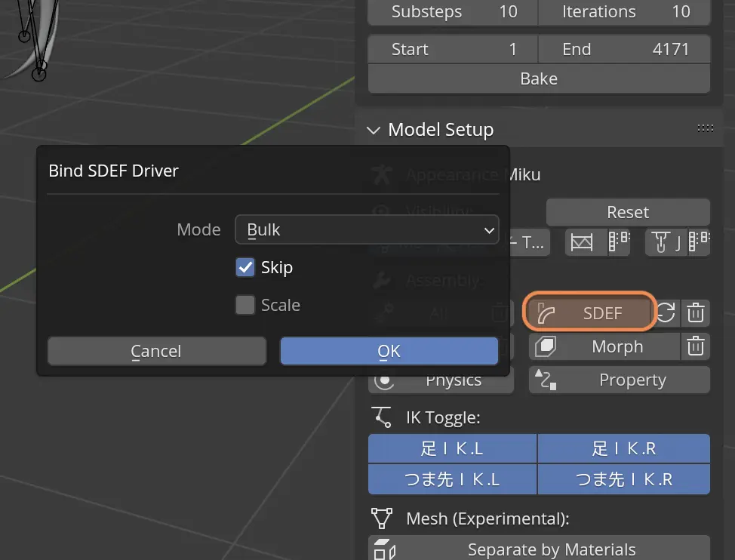
Task: Grab the Model Setup panel drag handle
Action: [705, 128]
